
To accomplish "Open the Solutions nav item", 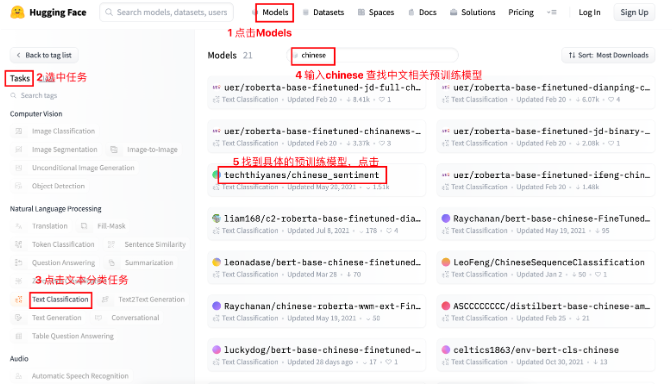I will coord(478,12).
